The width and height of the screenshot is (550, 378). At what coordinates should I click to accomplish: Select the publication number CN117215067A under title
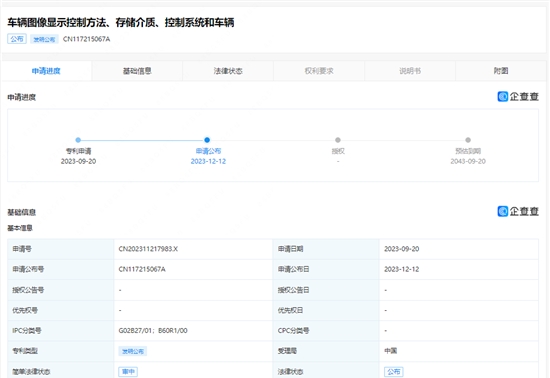[x=86, y=39]
